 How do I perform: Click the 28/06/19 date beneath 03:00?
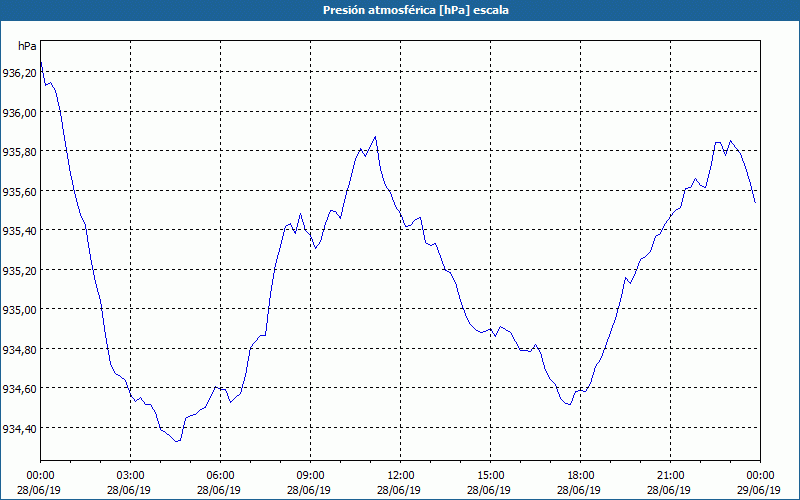point(129,490)
